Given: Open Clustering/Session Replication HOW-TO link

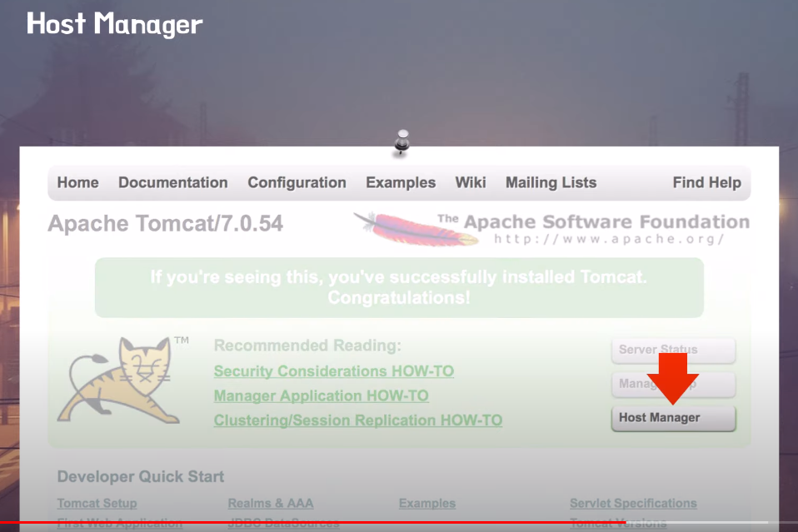Looking at the screenshot, I should click(358, 420).
